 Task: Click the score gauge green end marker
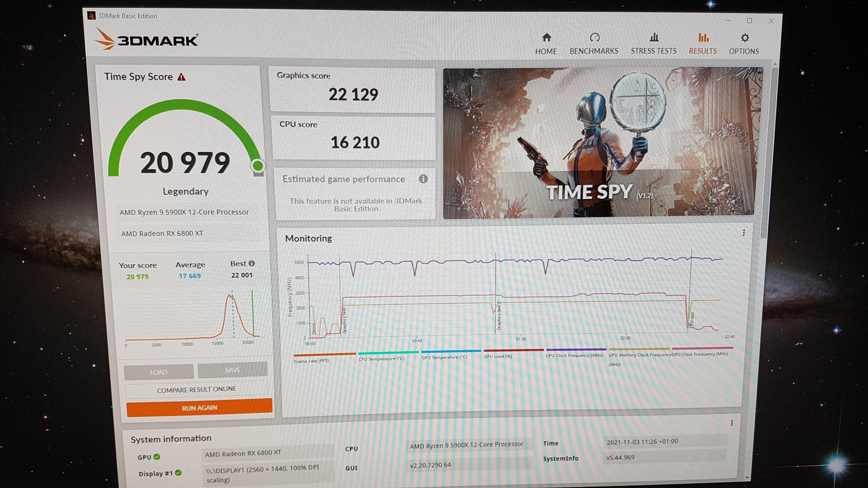click(258, 165)
